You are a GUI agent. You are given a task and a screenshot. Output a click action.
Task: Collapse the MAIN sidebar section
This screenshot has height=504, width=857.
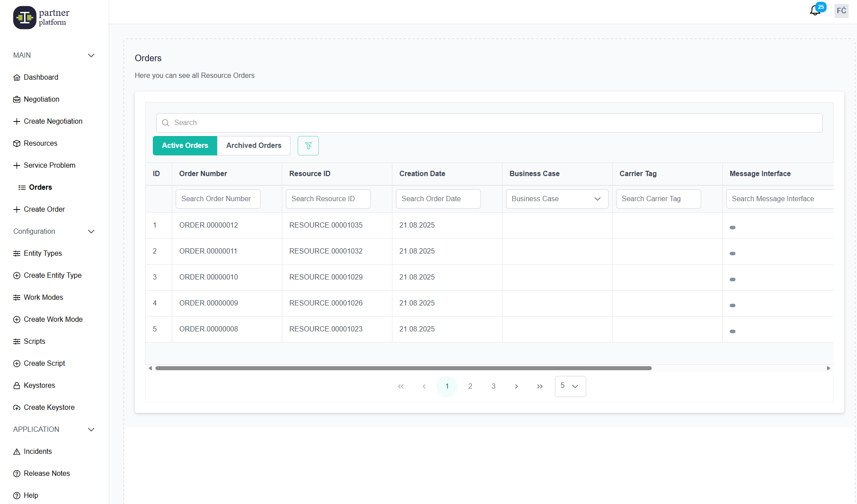(x=91, y=55)
